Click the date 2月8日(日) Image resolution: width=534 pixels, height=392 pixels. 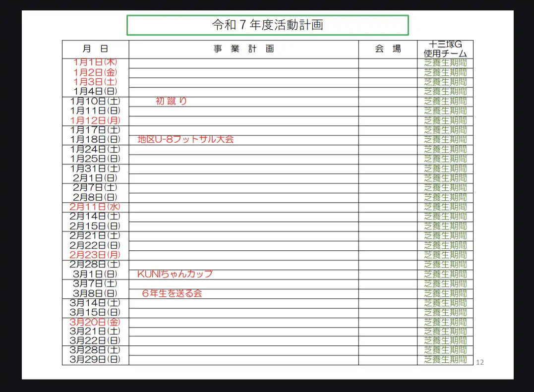click(95, 197)
